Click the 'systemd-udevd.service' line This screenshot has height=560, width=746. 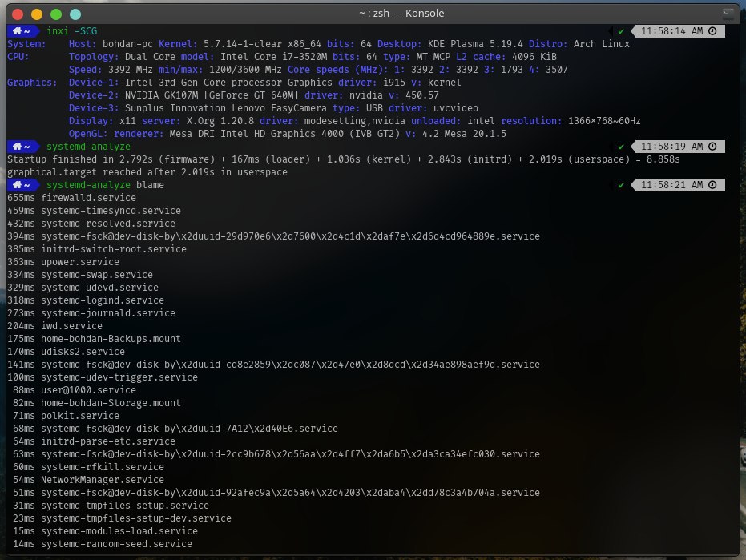[x=83, y=288]
